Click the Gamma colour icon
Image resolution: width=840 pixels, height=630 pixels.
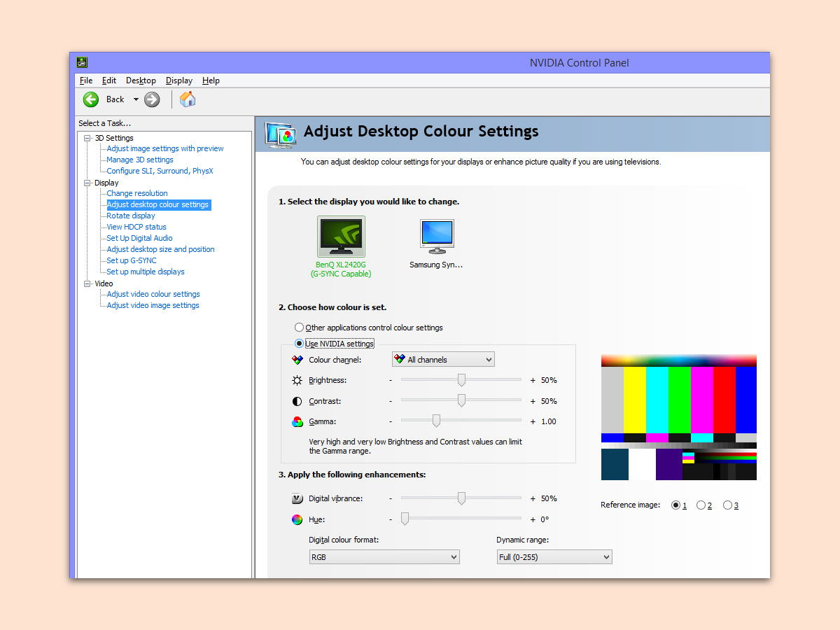point(297,421)
